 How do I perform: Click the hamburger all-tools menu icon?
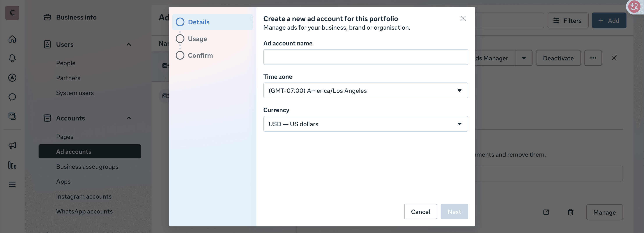click(12, 185)
